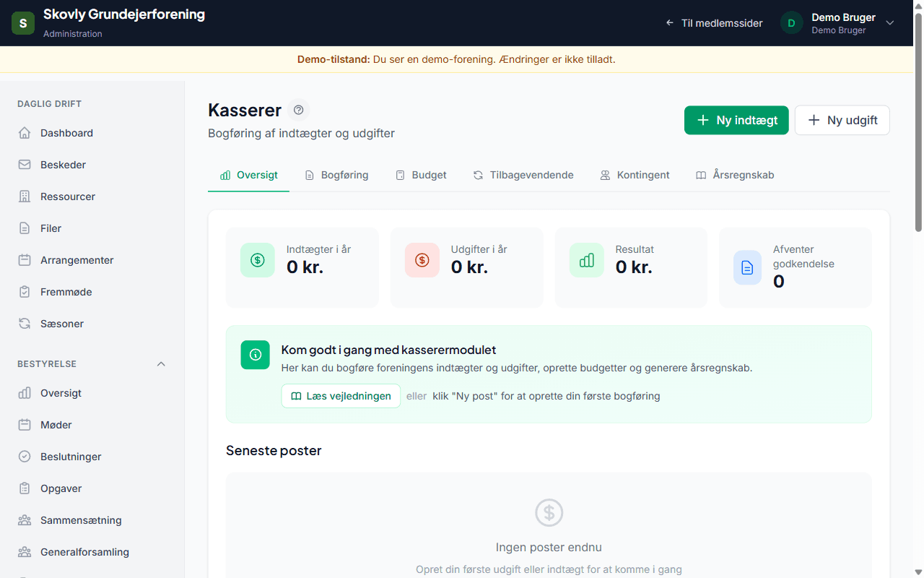924x578 pixels.
Task: Click the blue document icon for Afventer godkendelse
Action: 747,267
